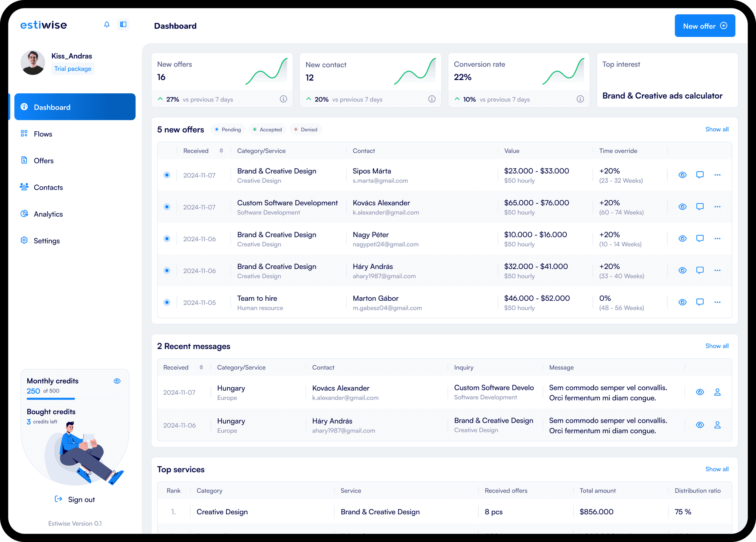Open contact profile icon for Háry András message

click(x=717, y=425)
